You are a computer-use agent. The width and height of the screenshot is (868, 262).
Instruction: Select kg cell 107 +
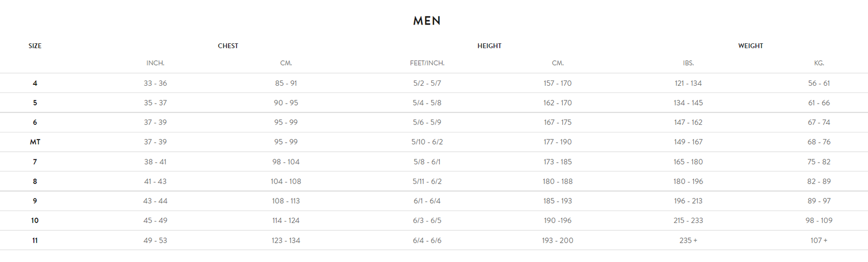click(819, 240)
